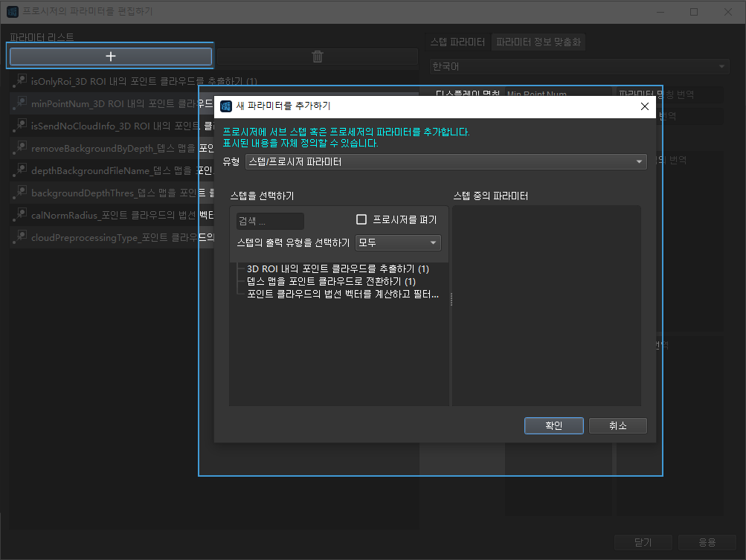Image resolution: width=746 pixels, height=560 pixels.
Task: Select depthBackgroundFileName parameter icon
Action: (21, 170)
